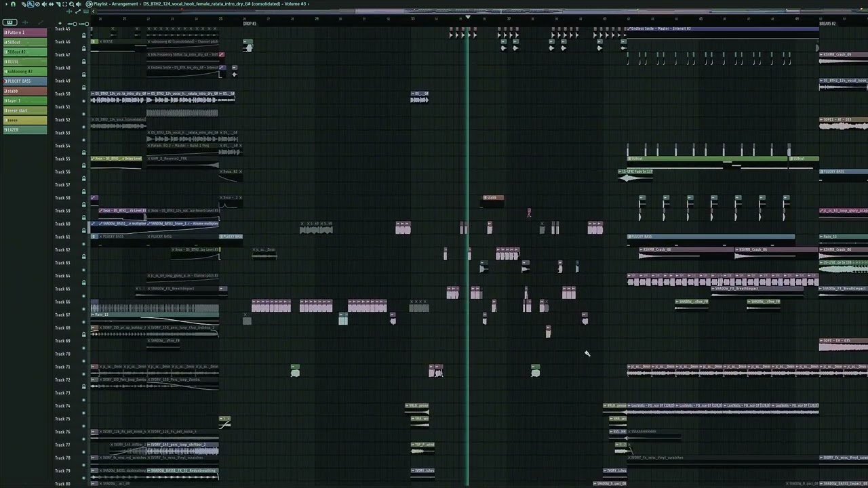
Task: Select the reese start pattern in the picker
Action: pos(24,110)
